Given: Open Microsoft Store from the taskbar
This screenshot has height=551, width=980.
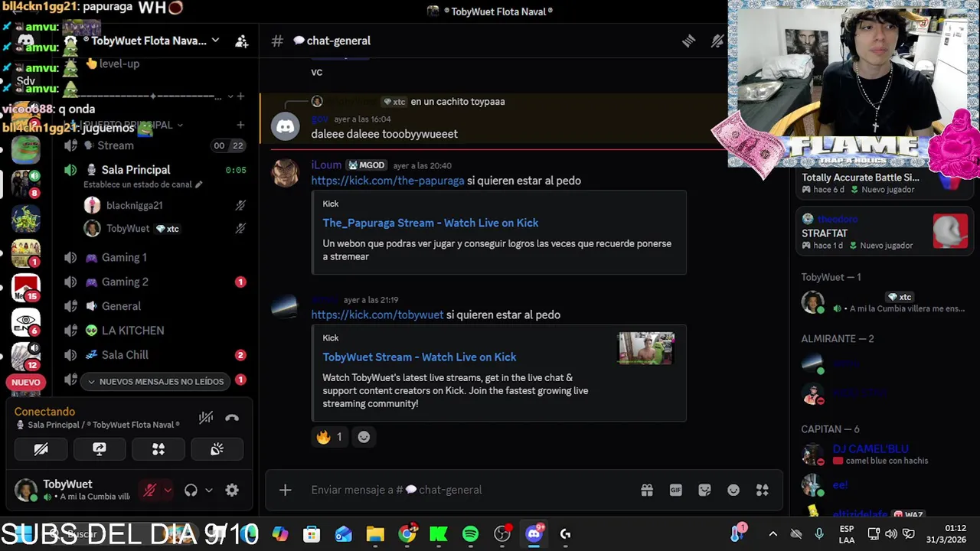Looking at the screenshot, I should [x=312, y=534].
